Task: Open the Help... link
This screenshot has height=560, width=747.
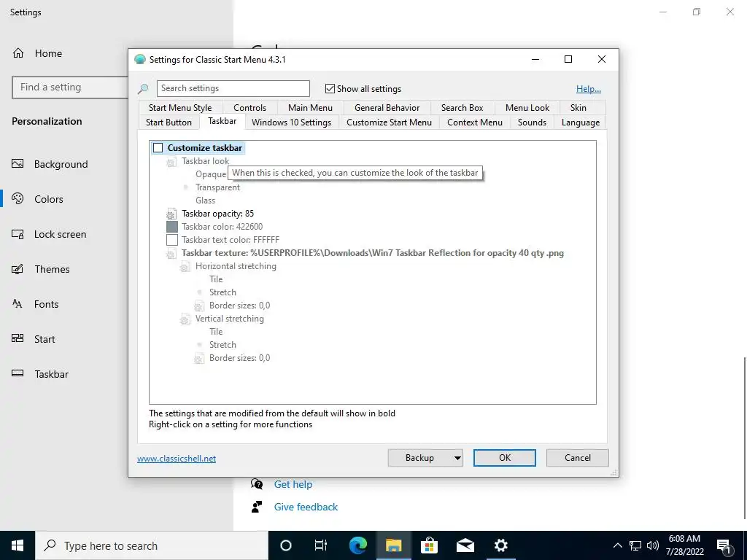Action: (589, 89)
